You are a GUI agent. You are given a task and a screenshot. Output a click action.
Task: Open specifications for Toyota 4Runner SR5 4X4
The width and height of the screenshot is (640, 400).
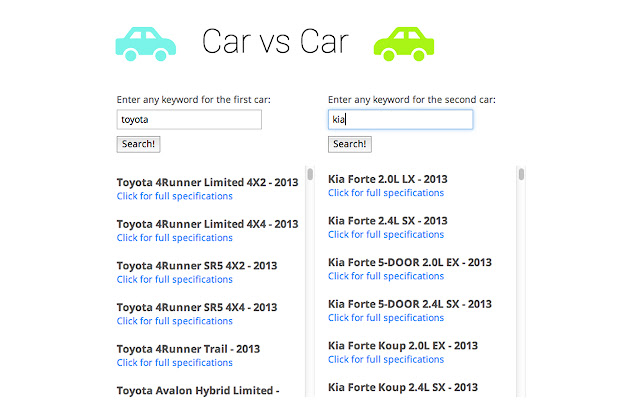(175, 321)
